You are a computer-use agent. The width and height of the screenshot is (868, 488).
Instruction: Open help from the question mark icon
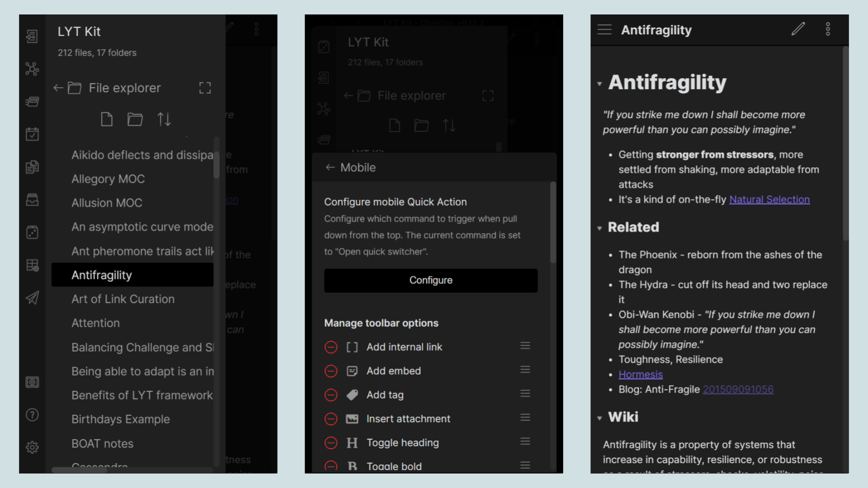tap(32, 415)
